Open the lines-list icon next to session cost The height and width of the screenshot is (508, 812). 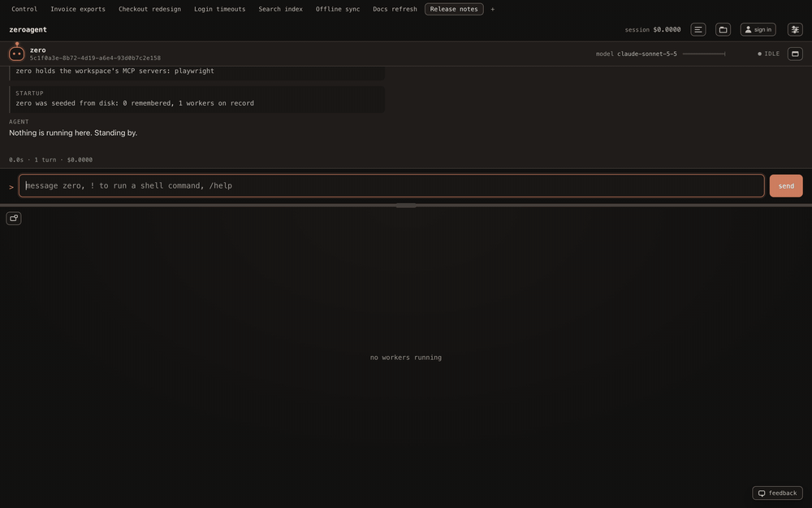698,29
